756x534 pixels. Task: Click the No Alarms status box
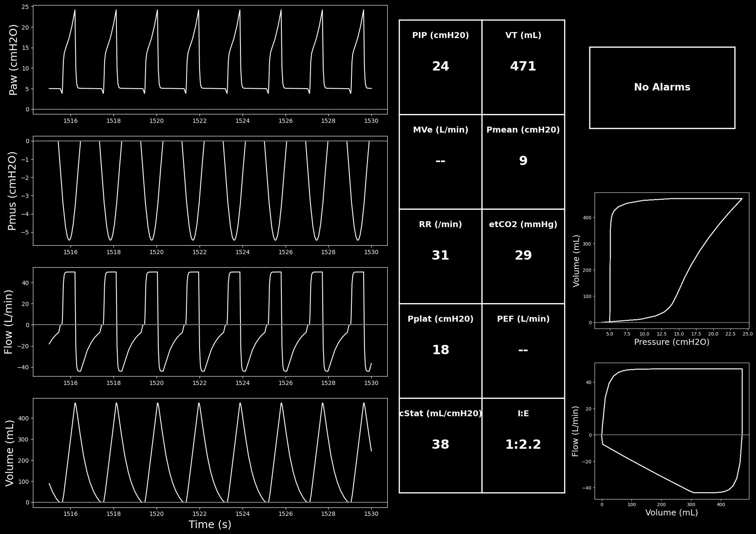tap(662, 87)
